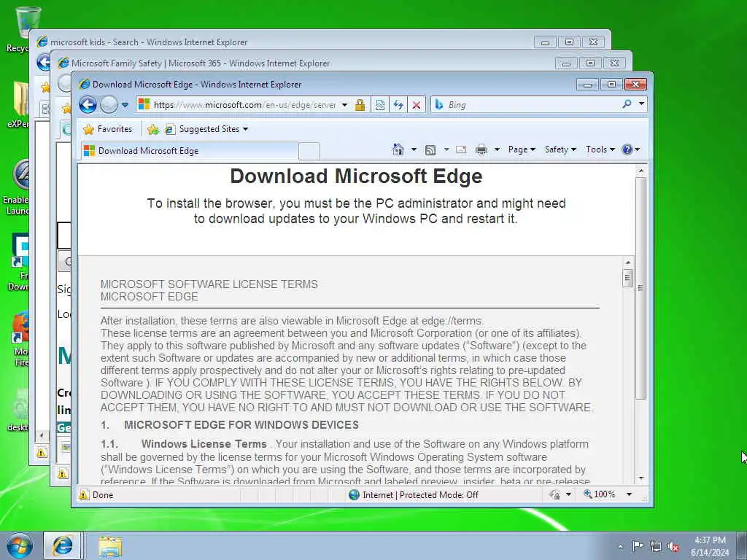The image size is (747, 560).
Task: Toggle Compatibility View icon in address bar
Action: 380,105
